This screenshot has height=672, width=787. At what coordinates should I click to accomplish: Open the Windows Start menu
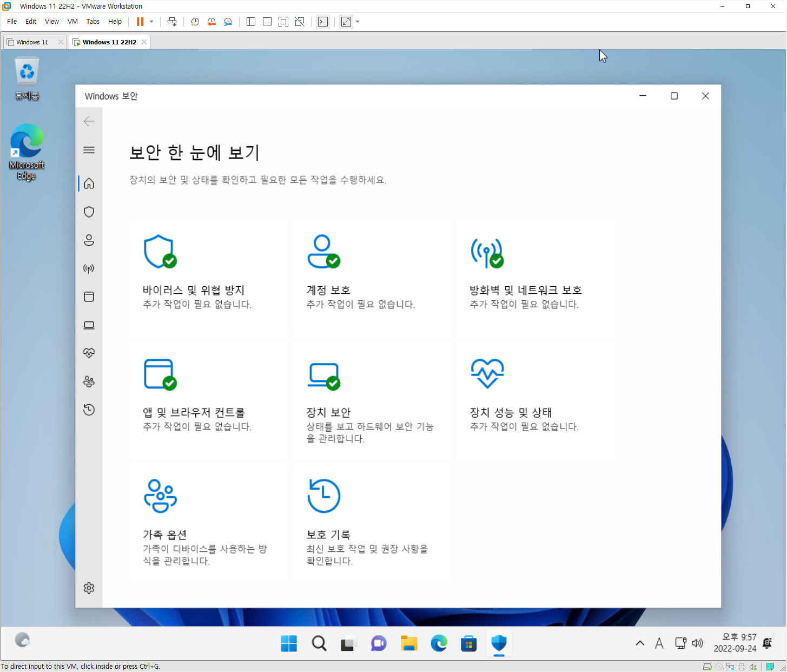tap(289, 643)
